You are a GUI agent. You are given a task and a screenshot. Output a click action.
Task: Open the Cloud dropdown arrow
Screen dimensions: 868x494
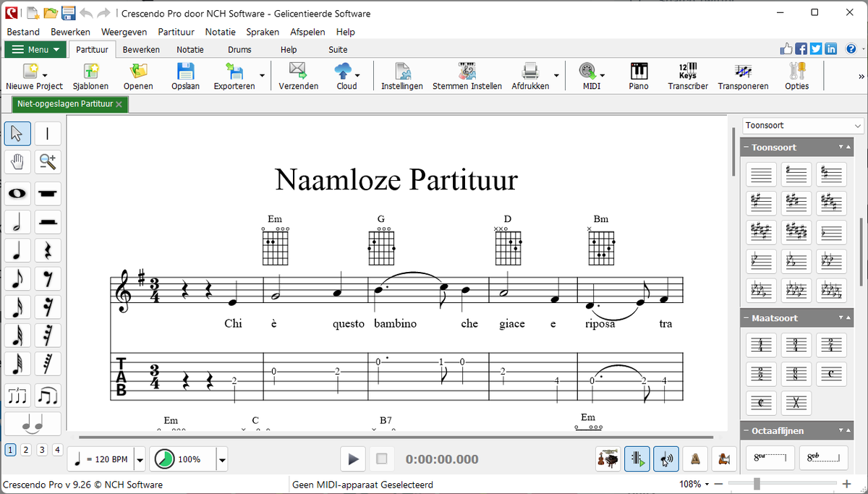click(357, 75)
